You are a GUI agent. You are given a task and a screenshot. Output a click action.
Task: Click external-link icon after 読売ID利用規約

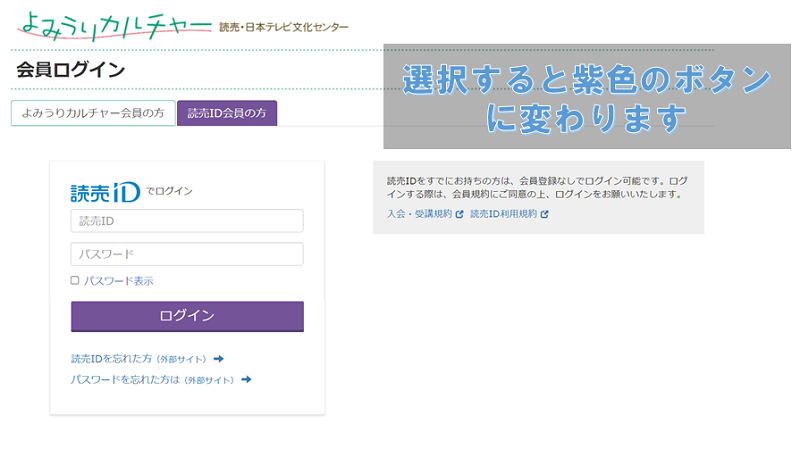point(544,214)
